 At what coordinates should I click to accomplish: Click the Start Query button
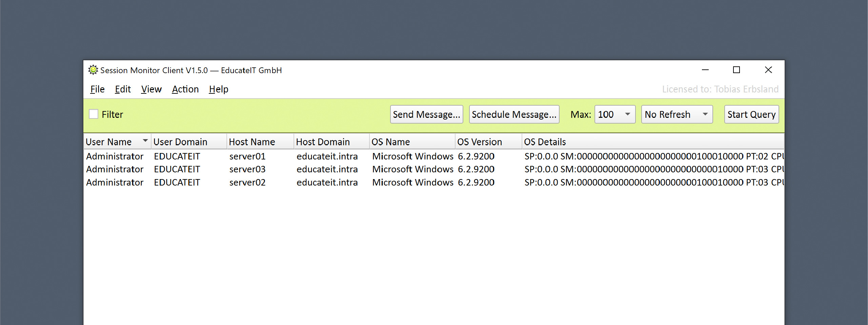click(751, 114)
